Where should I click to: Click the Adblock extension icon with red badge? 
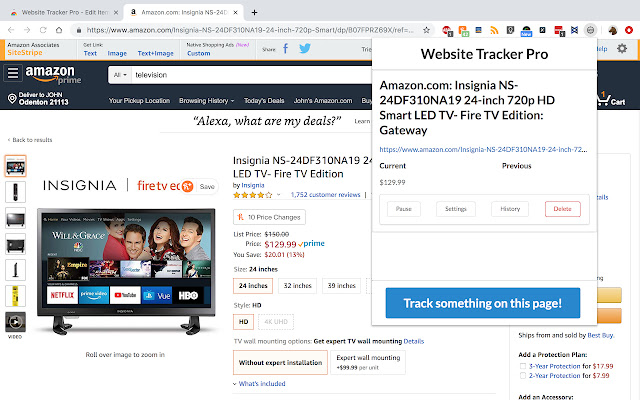click(x=447, y=30)
